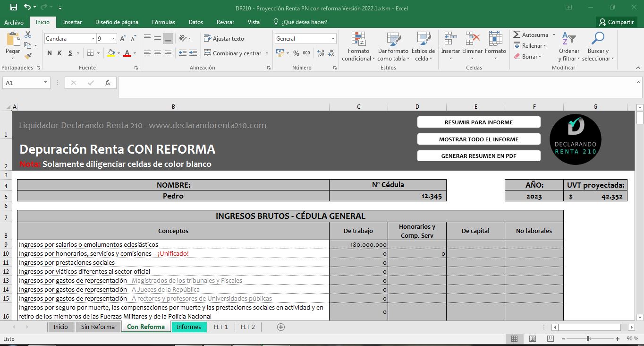Screen dimensions: 644x346
Task: Switch to the Datos ribbon tab
Action: click(196, 22)
